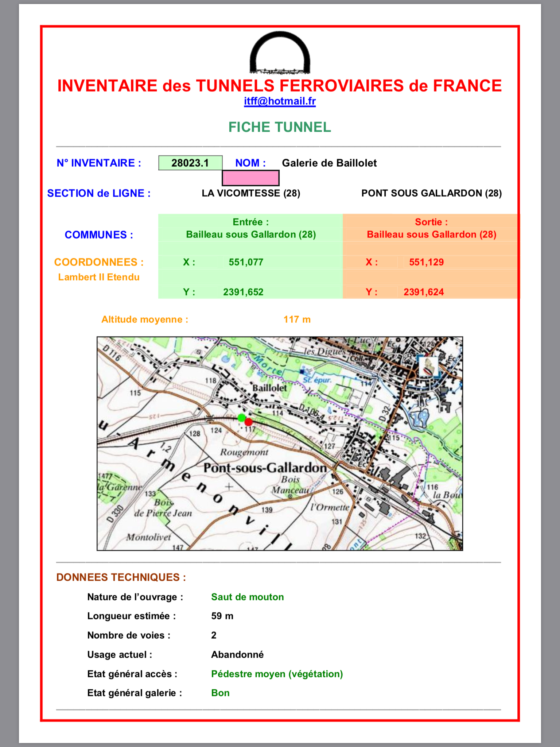
Task: Click the Pédestre moyen (végétation) text
Action: click(x=277, y=674)
